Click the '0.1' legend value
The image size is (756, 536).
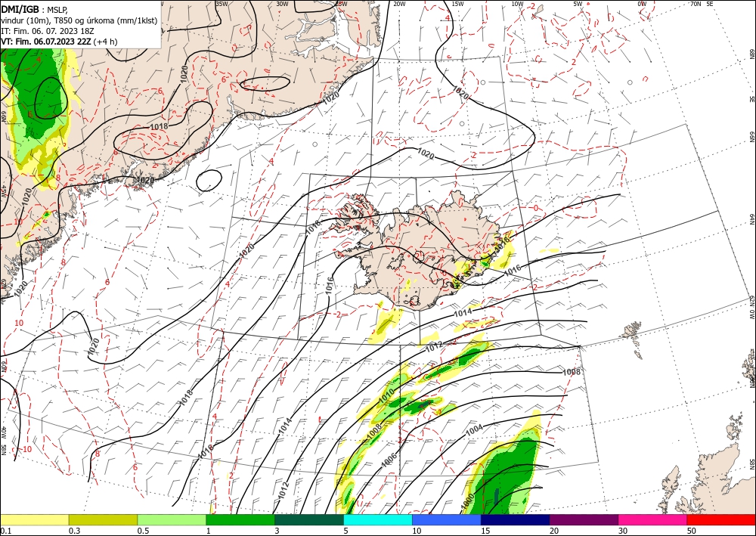point(5,531)
